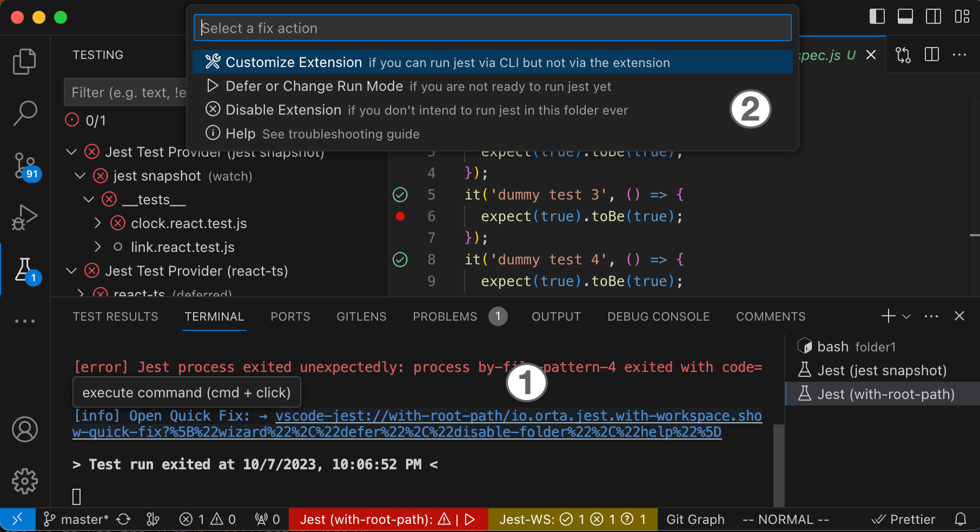Viewport: 980px width, 532px height.
Task: Select link.react.test.js in test tree
Action: point(183,247)
